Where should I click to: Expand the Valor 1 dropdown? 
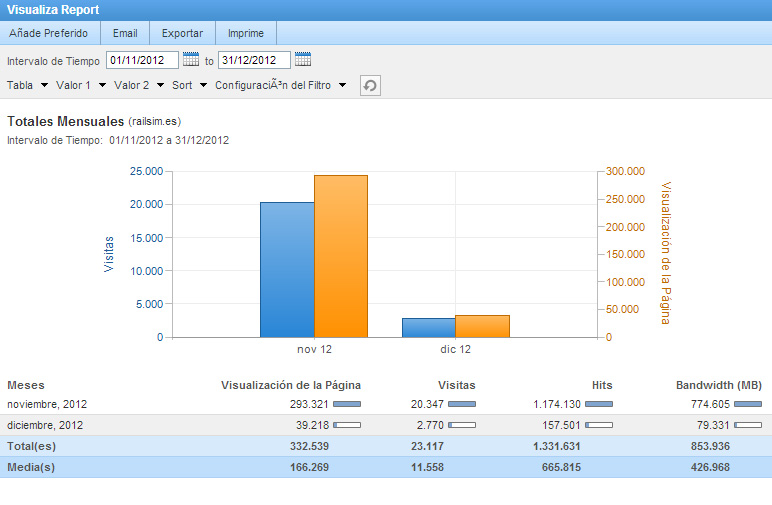coord(81,85)
